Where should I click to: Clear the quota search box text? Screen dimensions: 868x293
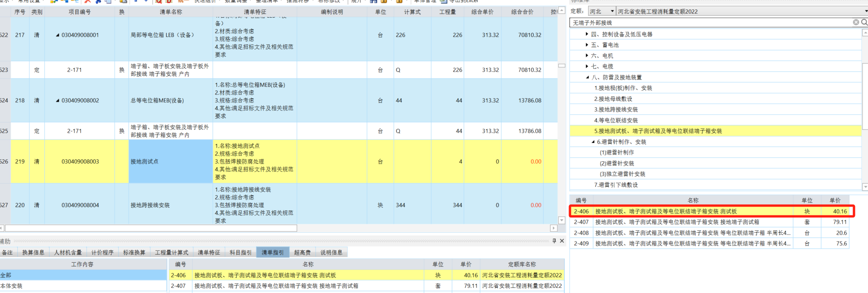coord(856,22)
